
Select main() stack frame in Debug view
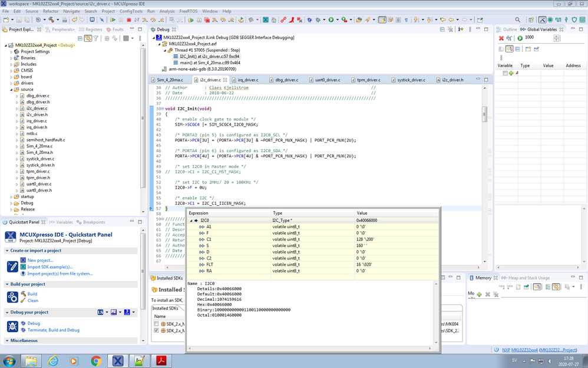pos(210,63)
